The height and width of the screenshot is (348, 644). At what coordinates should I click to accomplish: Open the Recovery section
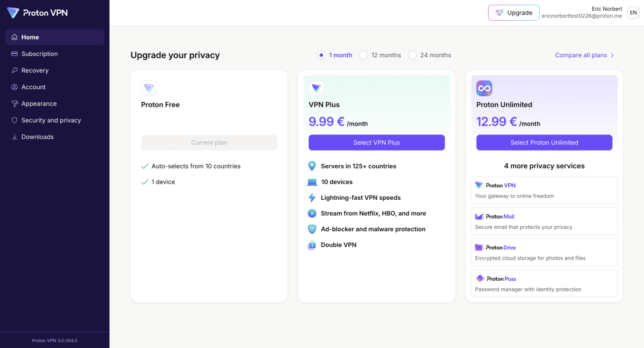[x=55, y=70]
